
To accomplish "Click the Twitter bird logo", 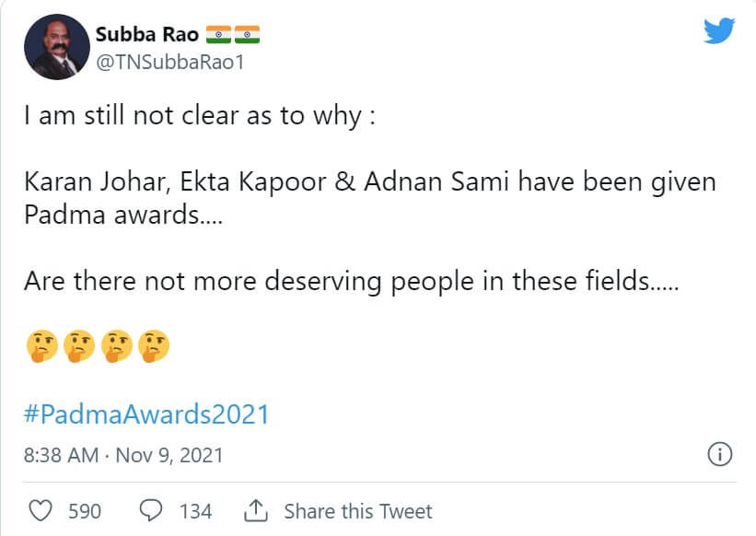I will (719, 31).
